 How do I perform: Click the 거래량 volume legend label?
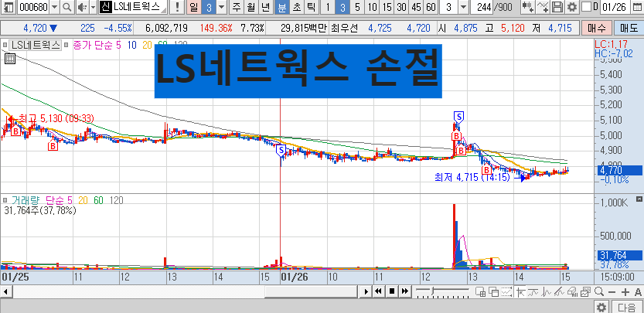pos(24,200)
